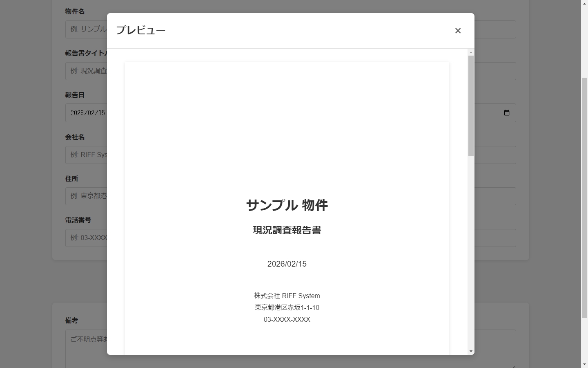Screen dimensions: 588x368
Task: Close the プレビュー modal with the × icon
Action: point(458,31)
